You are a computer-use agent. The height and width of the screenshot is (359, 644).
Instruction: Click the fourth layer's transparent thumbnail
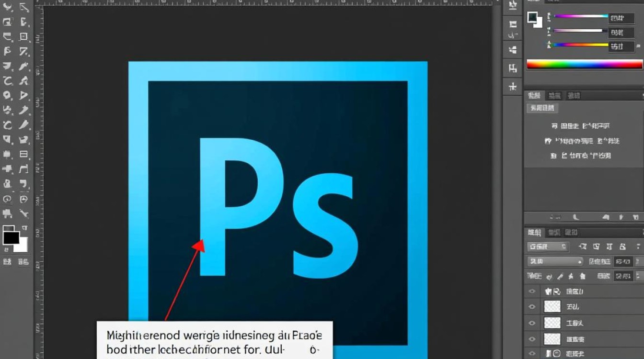coord(552,339)
